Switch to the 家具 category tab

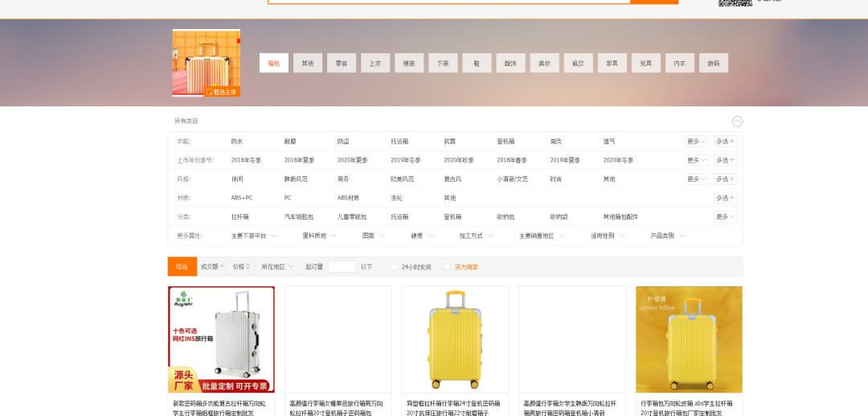612,63
